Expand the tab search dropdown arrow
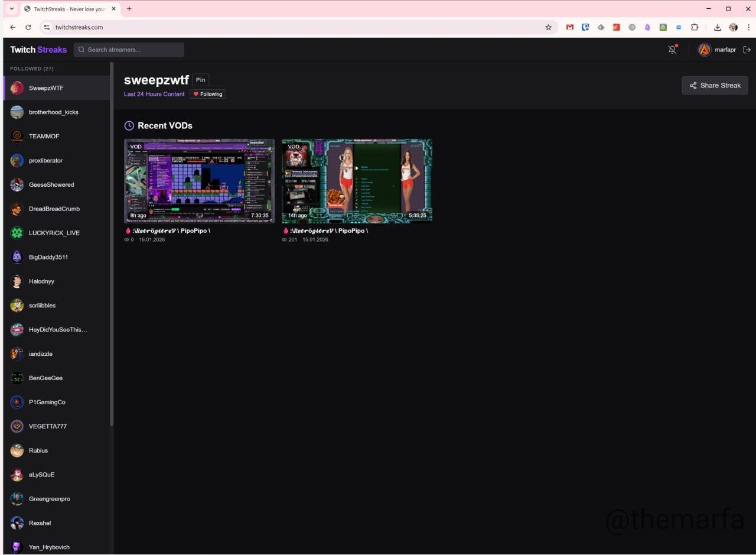756x555 pixels. 11,9
